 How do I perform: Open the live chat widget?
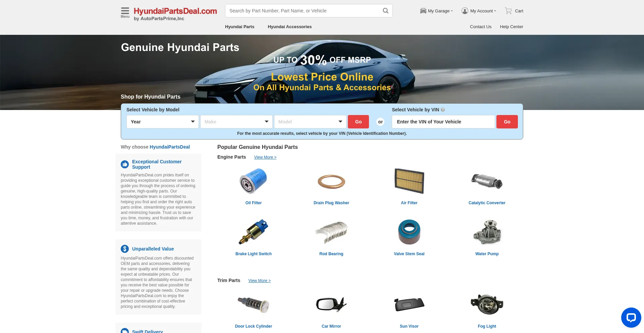coord(631,317)
